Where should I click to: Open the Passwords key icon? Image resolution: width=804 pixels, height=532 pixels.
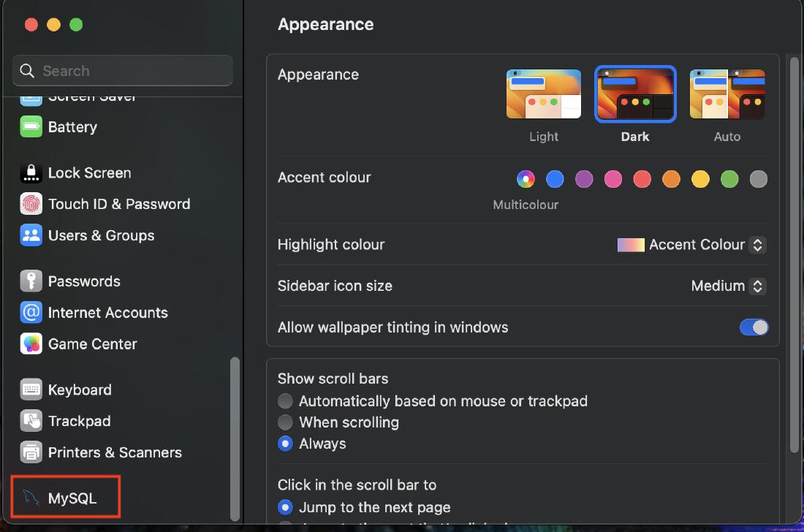(x=31, y=281)
